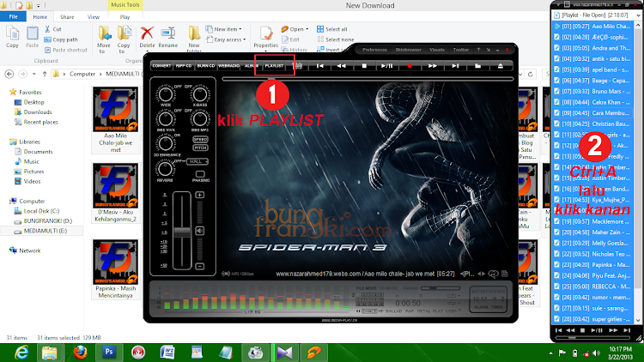
Task: Open the File tab in Explorer
Action: pyautogui.click(x=13, y=17)
